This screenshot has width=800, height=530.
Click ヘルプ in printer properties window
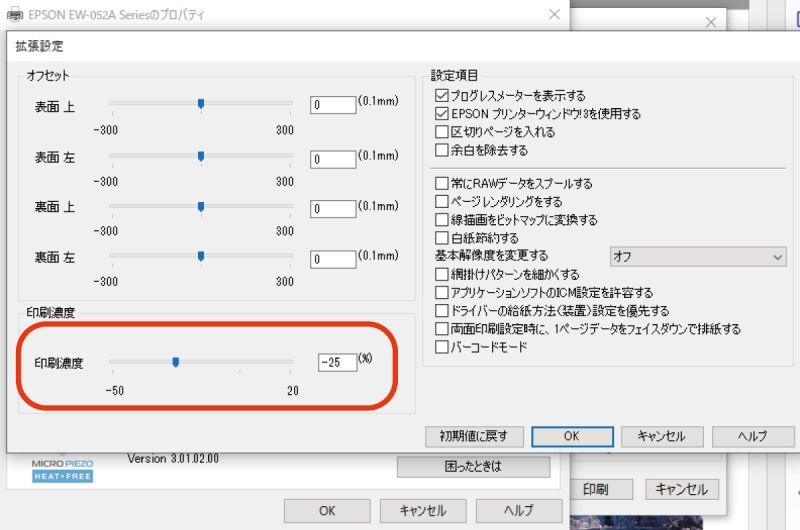click(x=519, y=511)
